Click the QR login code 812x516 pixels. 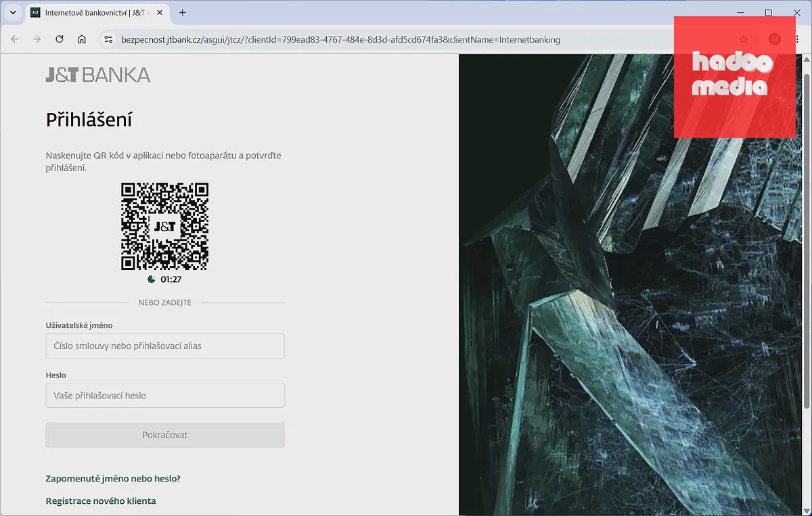164,227
